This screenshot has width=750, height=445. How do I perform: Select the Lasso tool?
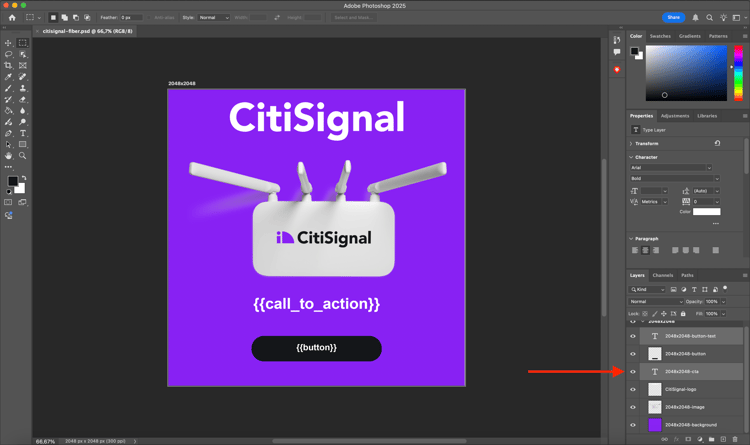9,54
